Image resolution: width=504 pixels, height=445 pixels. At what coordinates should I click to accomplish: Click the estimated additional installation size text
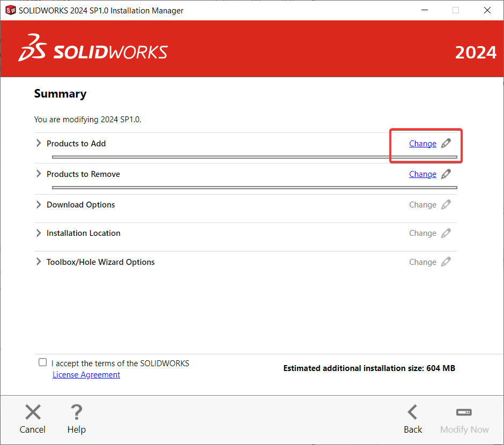point(369,368)
